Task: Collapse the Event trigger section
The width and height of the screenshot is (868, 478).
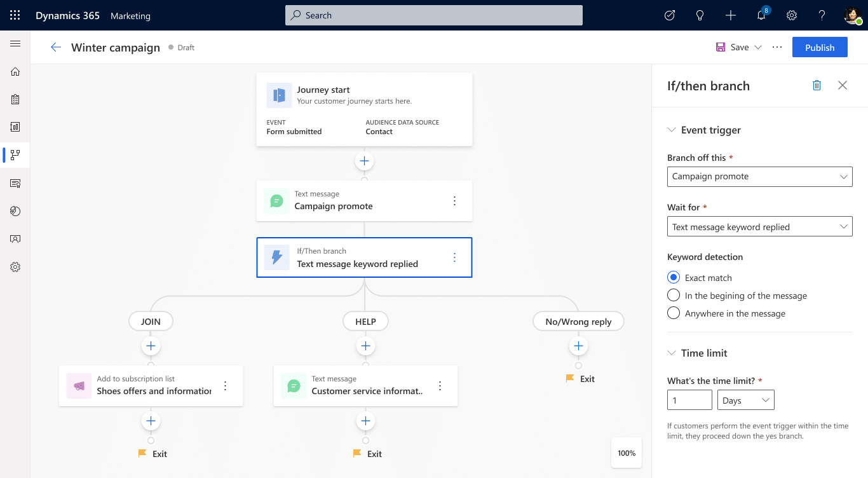Action: click(672, 130)
